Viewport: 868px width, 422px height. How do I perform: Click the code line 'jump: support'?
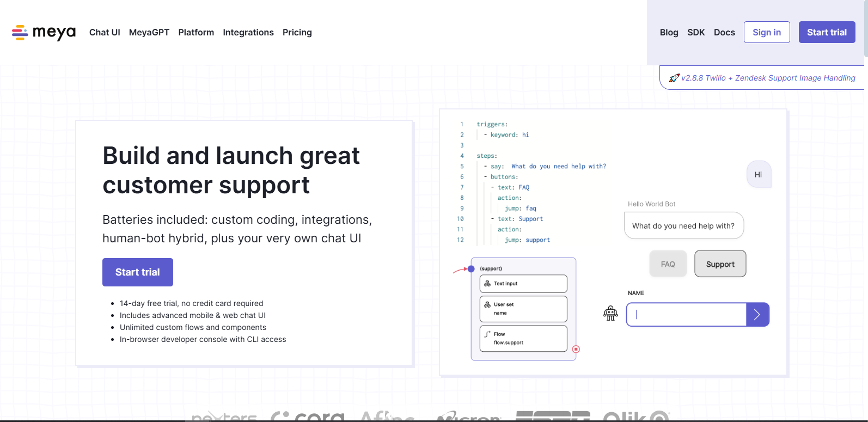tap(527, 240)
